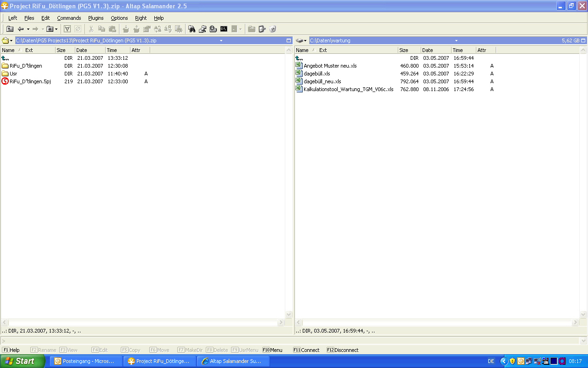This screenshot has width=588, height=368.
Task: Open the Edit menu
Action: click(x=45, y=18)
